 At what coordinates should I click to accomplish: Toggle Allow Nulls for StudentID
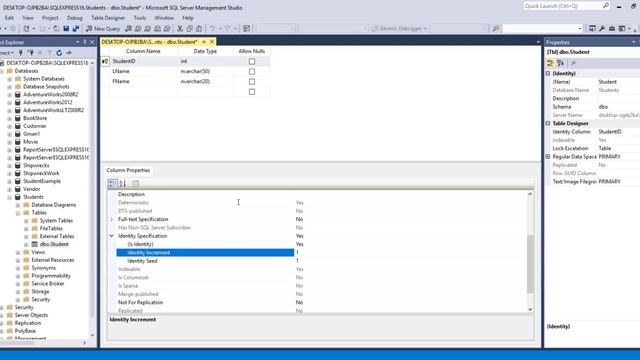tap(252, 61)
